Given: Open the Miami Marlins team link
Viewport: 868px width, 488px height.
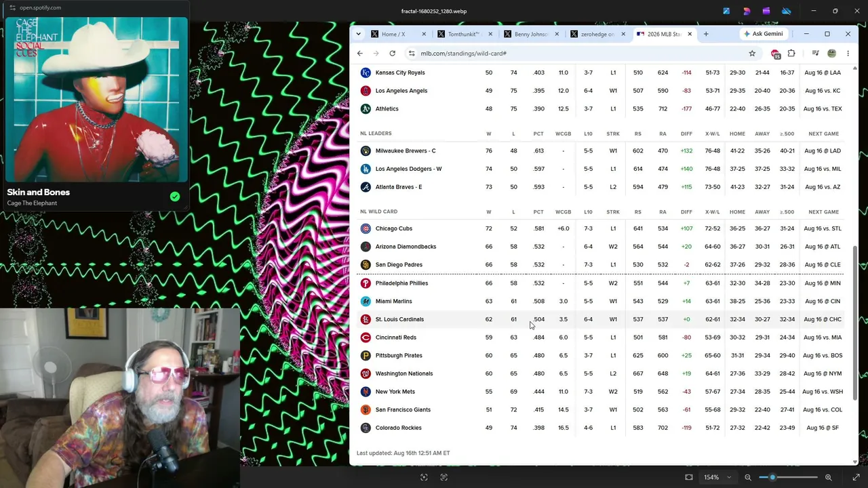Looking at the screenshot, I should click(x=394, y=302).
